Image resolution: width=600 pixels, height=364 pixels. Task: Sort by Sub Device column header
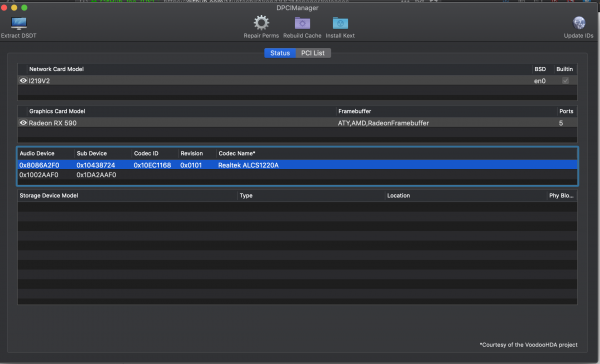[x=92, y=153]
